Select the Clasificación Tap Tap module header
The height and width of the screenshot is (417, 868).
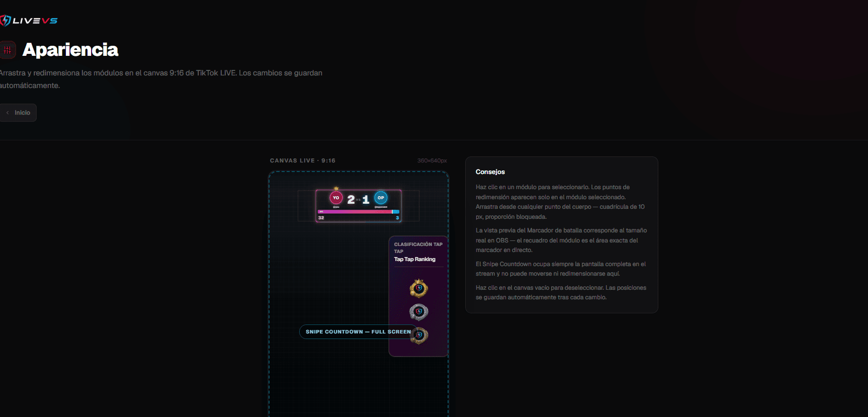click(x=418, y=247)
